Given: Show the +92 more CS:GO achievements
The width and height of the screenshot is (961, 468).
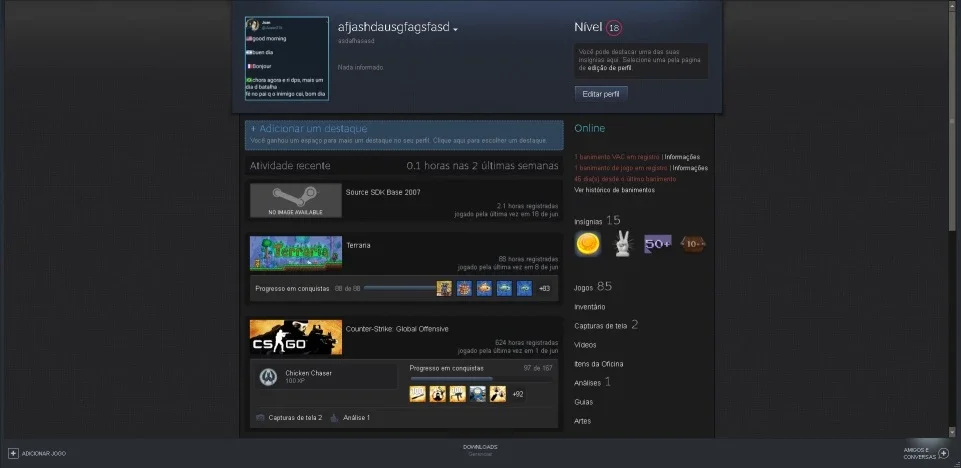Looking at the screenshot, I should [518, 394].
